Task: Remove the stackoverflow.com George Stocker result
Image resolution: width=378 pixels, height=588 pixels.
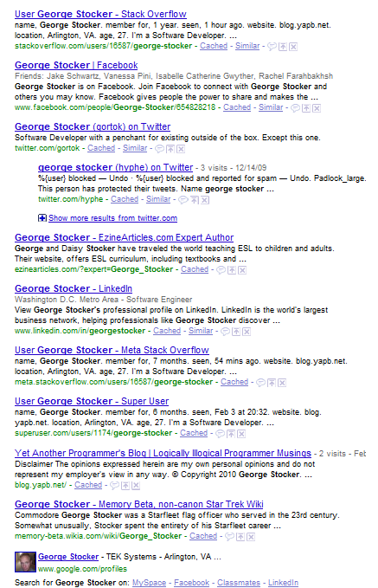Action: tap(294, 47)
